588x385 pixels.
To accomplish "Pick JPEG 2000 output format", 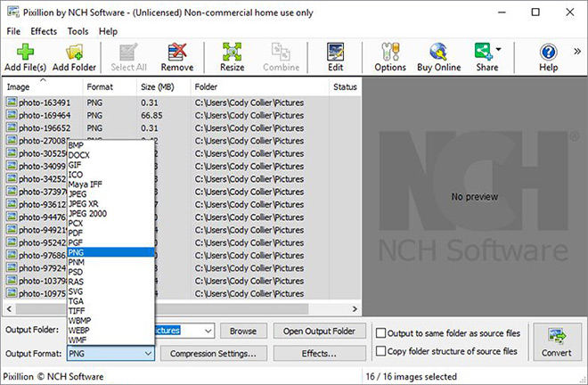I will [110, 214].
